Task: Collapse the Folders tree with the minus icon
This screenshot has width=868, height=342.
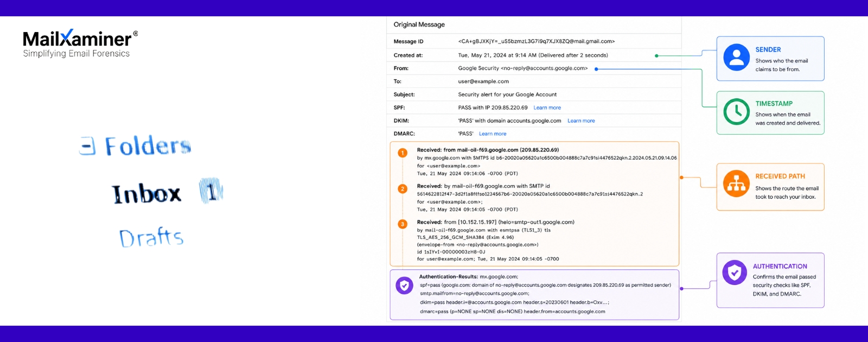Action: 87,145
